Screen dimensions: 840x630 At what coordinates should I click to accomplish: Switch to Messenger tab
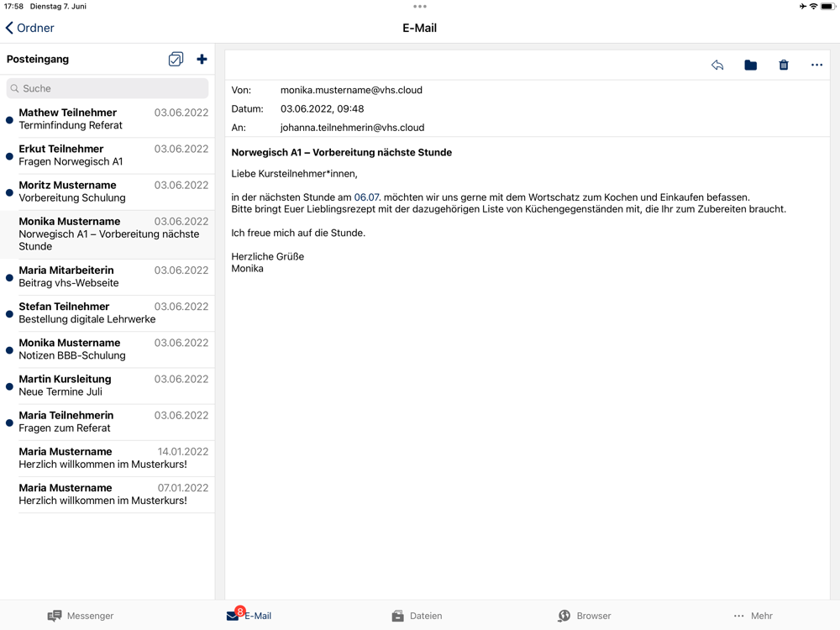pos(81,616)
